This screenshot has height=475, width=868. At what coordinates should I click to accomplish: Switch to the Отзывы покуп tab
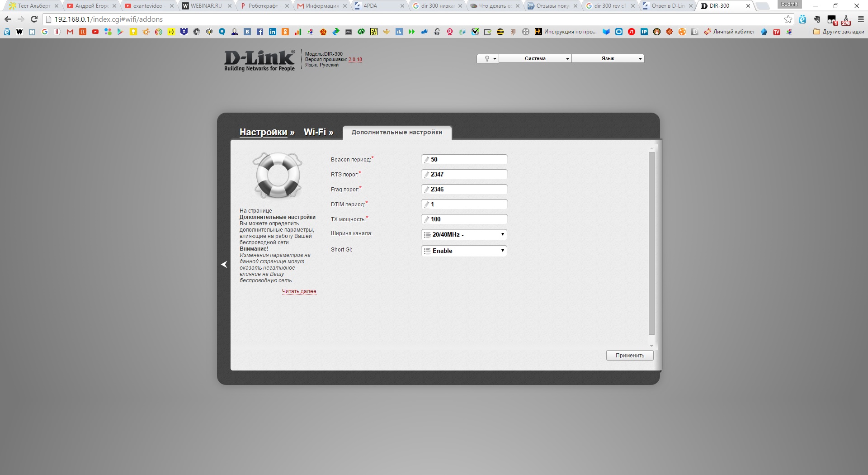coord(552,6)
